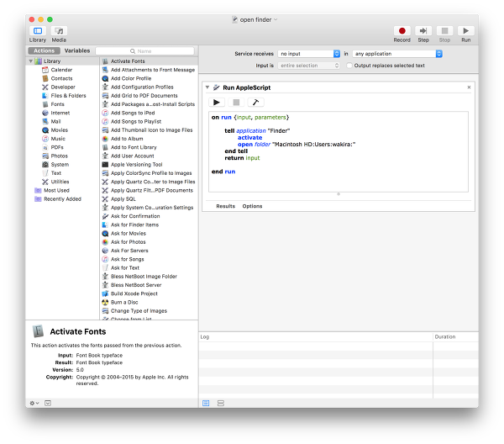504x444 pixels.
Task: Select the Add Songs to Playlist action
Action: coord(150,122)
